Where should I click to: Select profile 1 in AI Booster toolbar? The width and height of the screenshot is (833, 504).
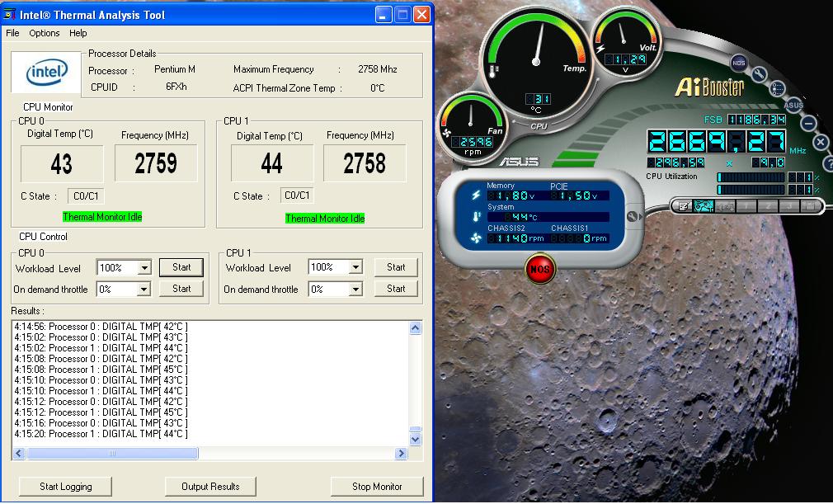[746, 206]
